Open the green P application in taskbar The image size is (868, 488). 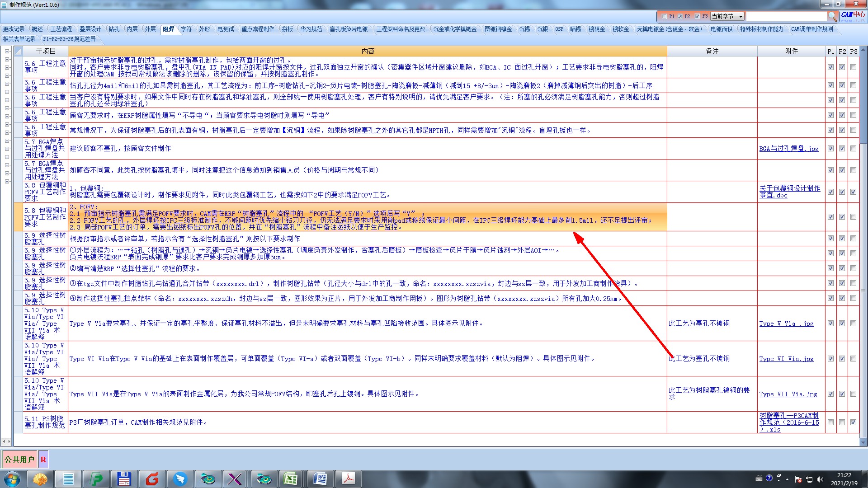pyautogui.click(x=96, y=479)
